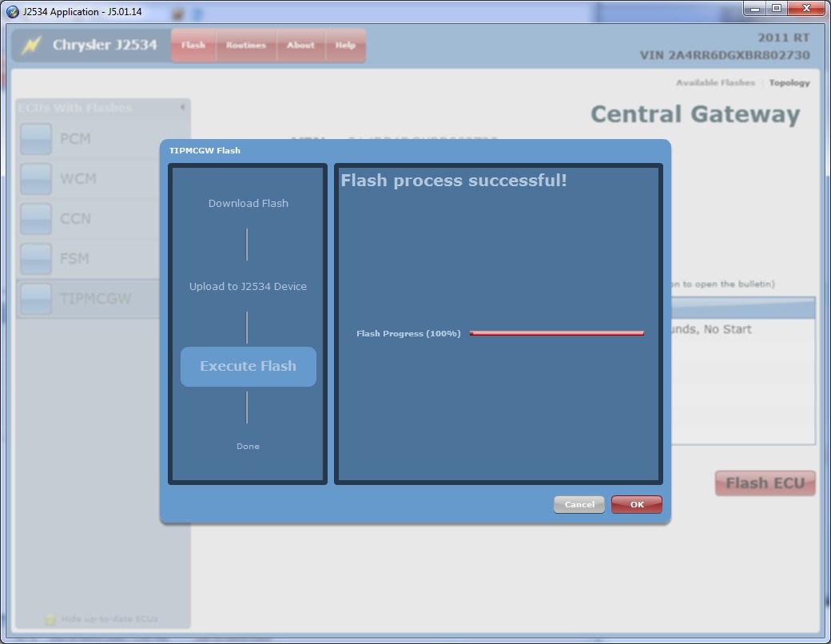831x644 pixels.
Task: Select the CCN module icon
Action: click(x=36, y=219)
